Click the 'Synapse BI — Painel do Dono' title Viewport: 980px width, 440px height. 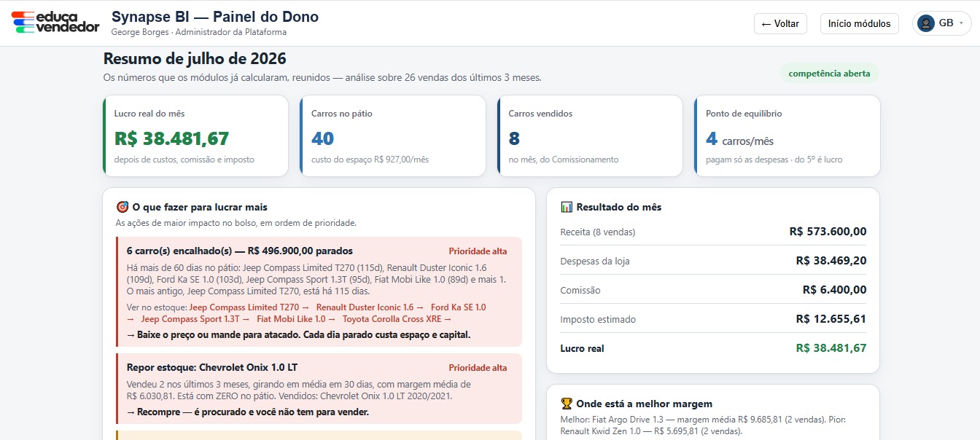click(x=214, y=17)
